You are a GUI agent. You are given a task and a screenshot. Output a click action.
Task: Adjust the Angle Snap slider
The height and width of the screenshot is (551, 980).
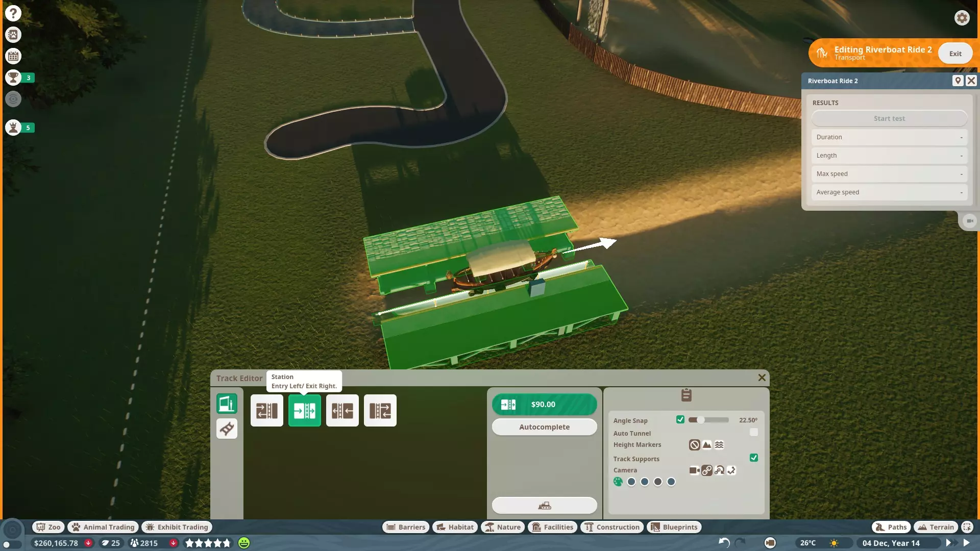click(x=701, y=420)
